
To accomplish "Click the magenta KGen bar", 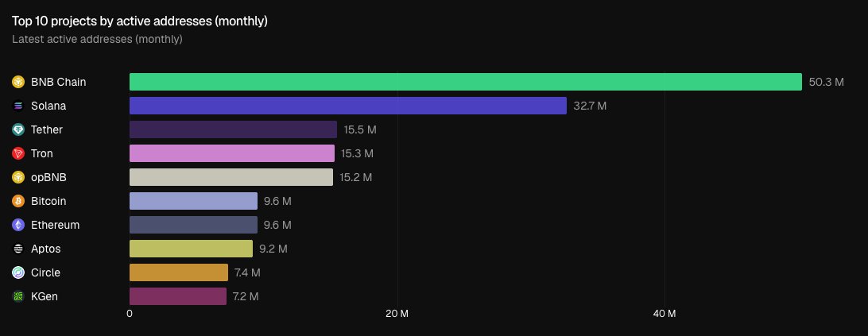I will tap(178, 296).
